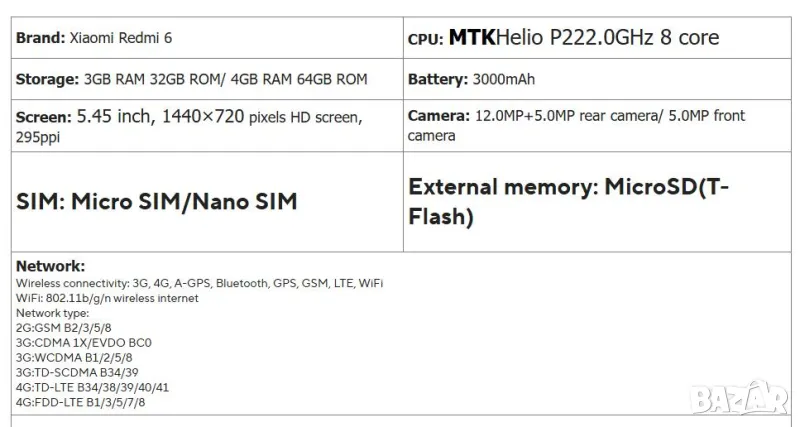Image resolution: width=800 pixels, height=427 pixels.
Task: Select the Wireless connectivity line
Action: coord(199,283)
